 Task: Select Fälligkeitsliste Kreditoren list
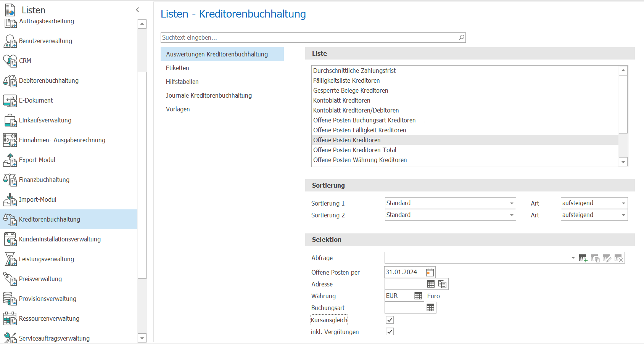465,80
